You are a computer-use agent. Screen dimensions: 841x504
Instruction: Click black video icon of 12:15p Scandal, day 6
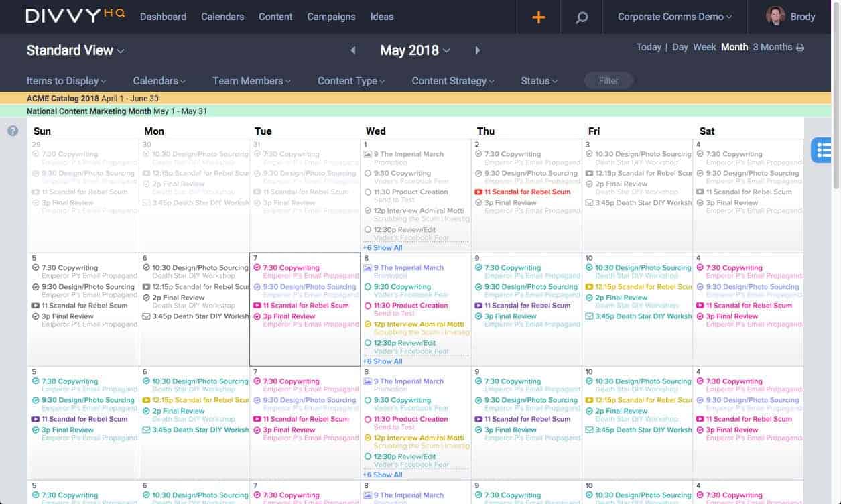pyautogui.click(x=146, y=287)
